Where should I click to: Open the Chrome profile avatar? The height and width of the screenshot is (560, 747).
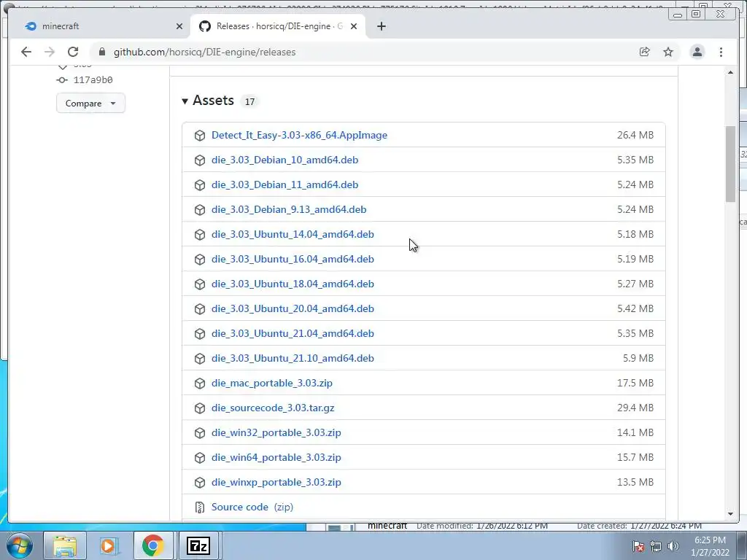click(697, 52)
